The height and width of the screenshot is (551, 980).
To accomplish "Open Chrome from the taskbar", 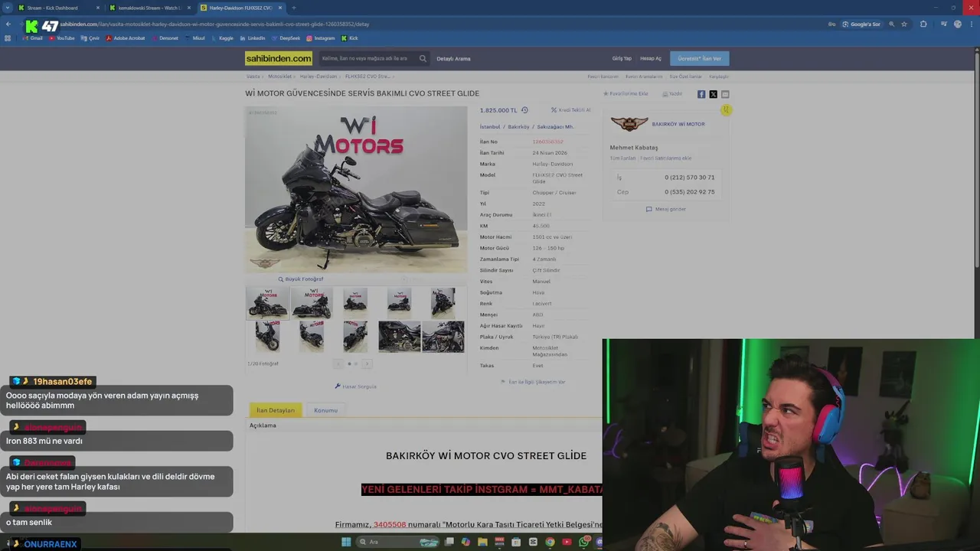I will [550, 542].
